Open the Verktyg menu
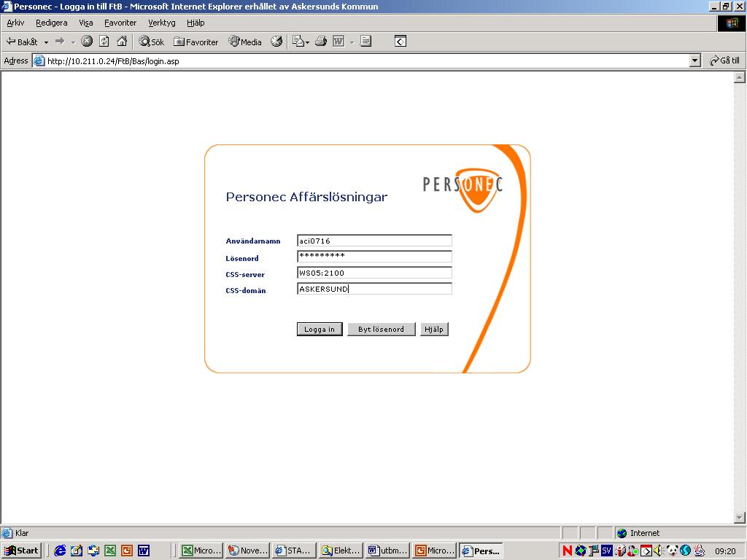747x560 pixels. pos(161,23)
